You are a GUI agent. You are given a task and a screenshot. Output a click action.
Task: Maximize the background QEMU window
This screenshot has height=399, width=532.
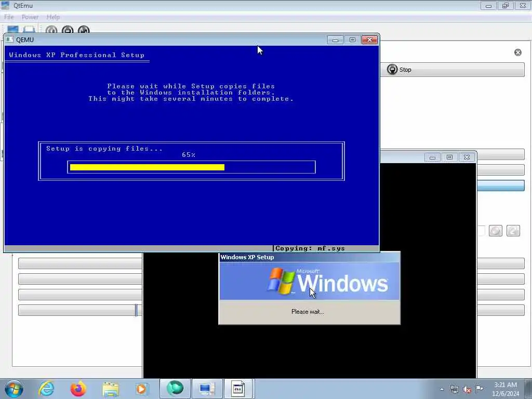(449, 157)
